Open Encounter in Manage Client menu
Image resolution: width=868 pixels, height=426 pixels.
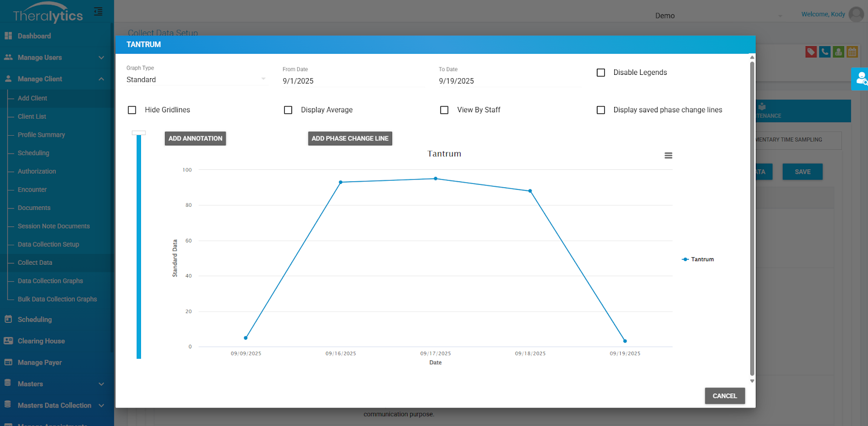(32, 190)
